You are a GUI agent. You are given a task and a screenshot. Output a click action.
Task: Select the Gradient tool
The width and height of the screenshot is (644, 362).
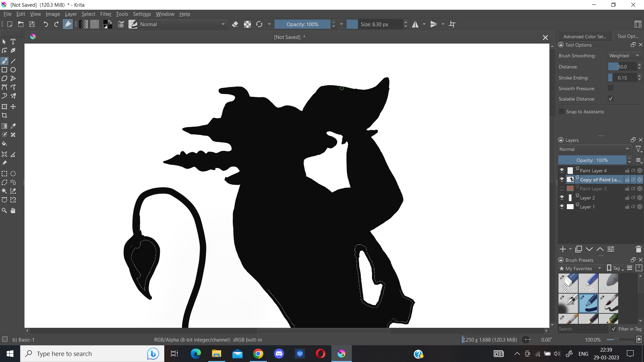point(4,126)
